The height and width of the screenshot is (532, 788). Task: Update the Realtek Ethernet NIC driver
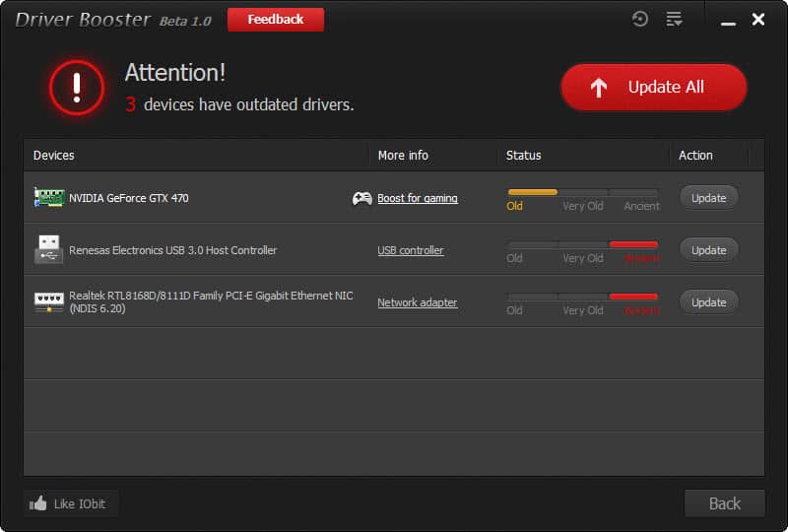coord(708,302)
